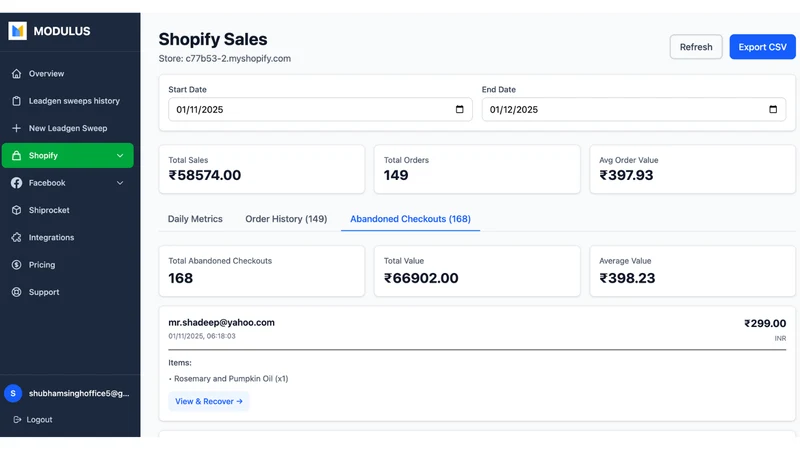
Task: Click the Integrations puzzle icon
Action: [16, 237]
